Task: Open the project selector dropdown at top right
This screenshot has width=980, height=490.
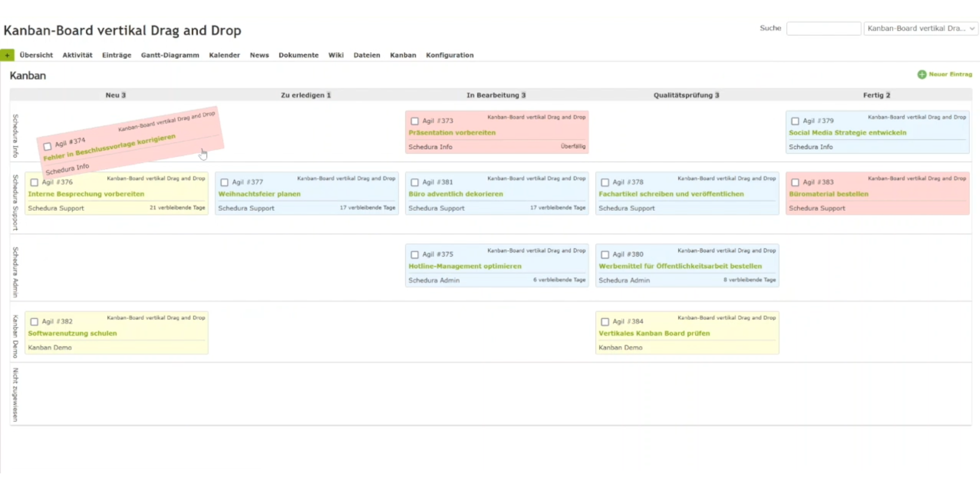Action: click(x=920, y=28)
